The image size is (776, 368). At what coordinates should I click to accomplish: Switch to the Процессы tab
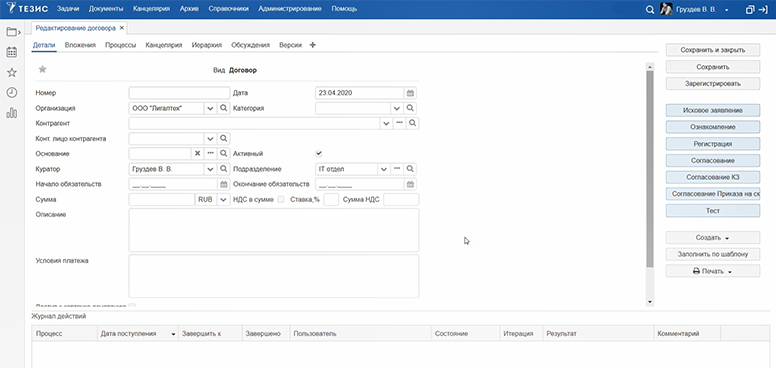tap(120, 45)
